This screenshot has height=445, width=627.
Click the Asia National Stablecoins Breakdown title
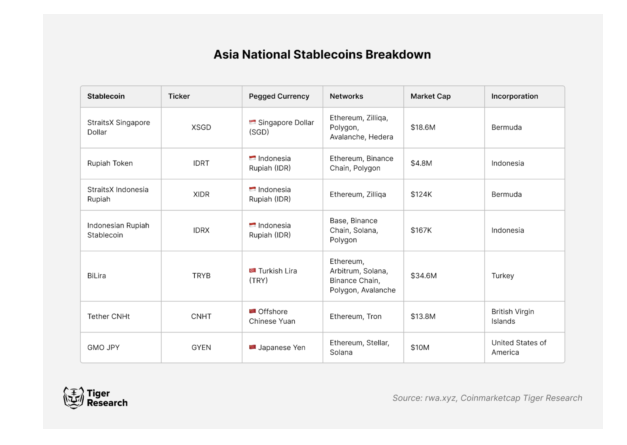click(x=313, y=54)
